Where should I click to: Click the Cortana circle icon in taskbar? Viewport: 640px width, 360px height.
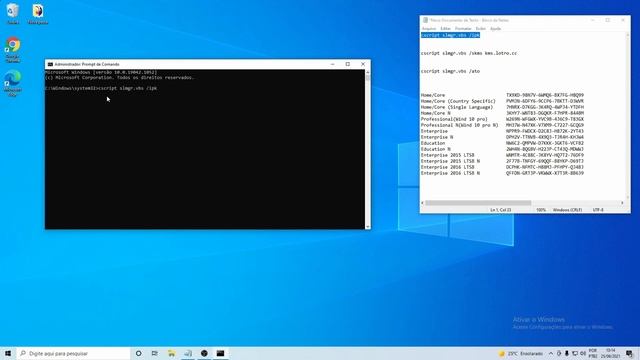(138, 353)
